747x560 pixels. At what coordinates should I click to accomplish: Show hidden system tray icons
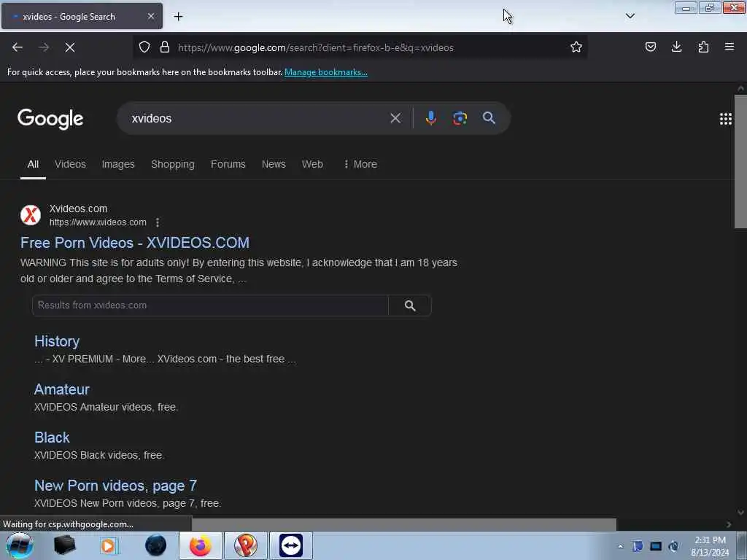(x=620, y=546)
